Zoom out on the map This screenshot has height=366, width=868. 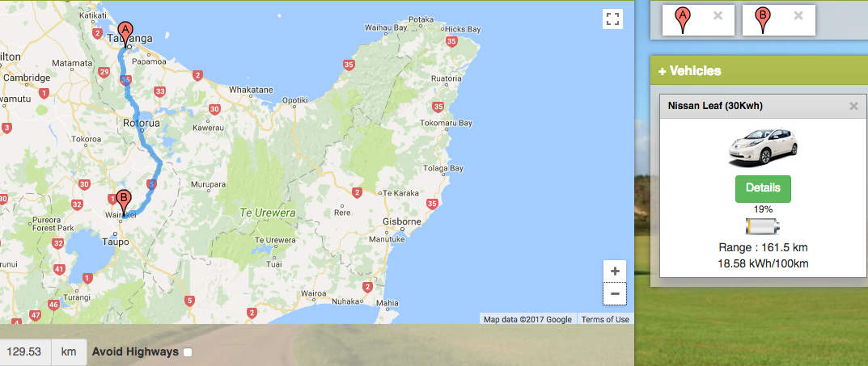click(x=615, y=294)
